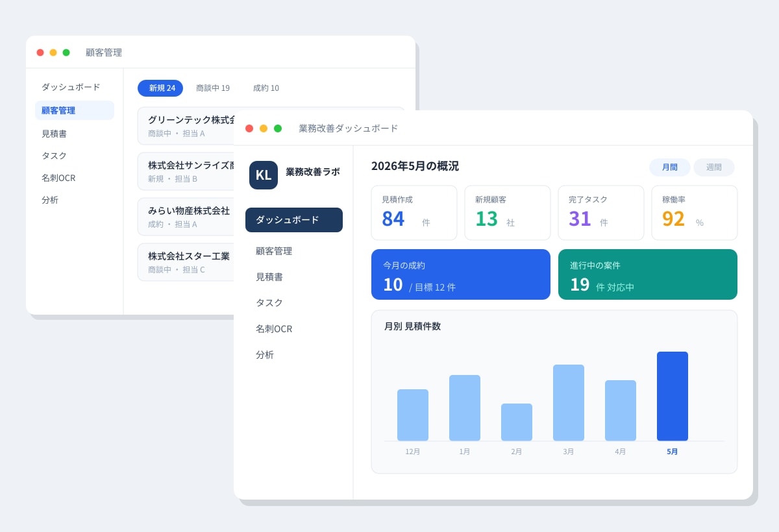This screenshot has width=779, height=532.
Task: Select 顧客管理 in the back window sidebar
Action: 75,110
